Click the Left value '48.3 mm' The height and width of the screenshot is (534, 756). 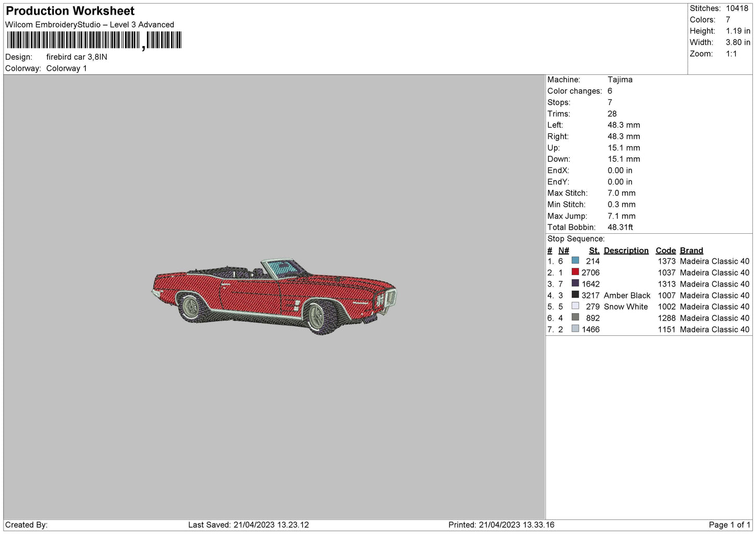[624, 125]
